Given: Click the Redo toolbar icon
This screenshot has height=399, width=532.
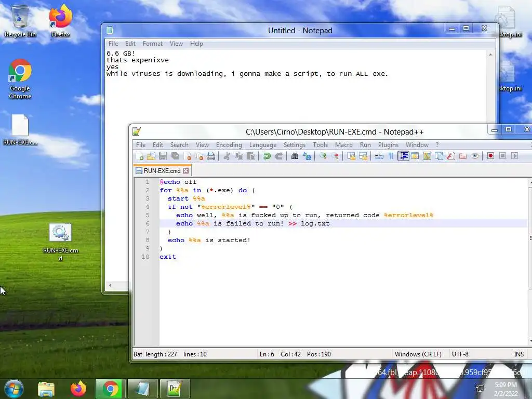Looking at the screenshot, I should 279,156.
